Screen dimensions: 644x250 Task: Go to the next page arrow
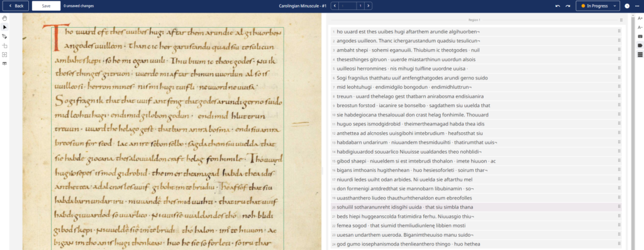point(369,6)
